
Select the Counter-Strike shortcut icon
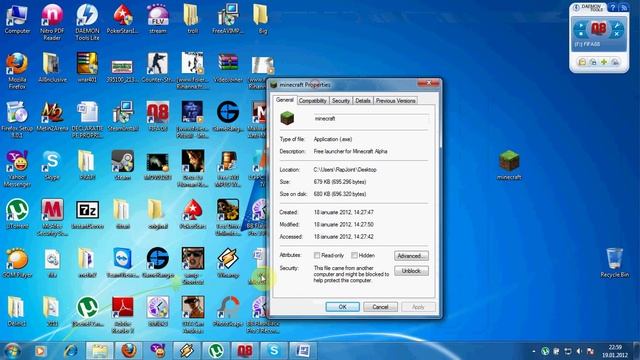pyautogui.click(x=158, y=67)
